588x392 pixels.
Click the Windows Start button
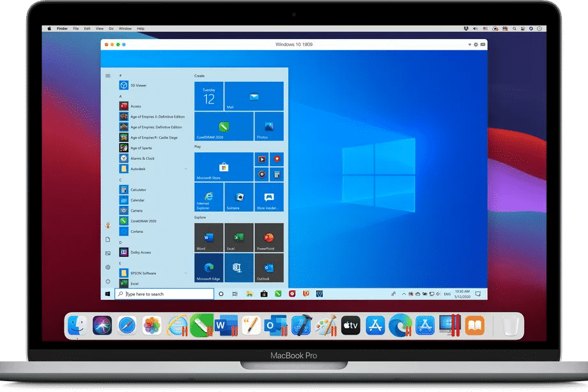[107, 294]
